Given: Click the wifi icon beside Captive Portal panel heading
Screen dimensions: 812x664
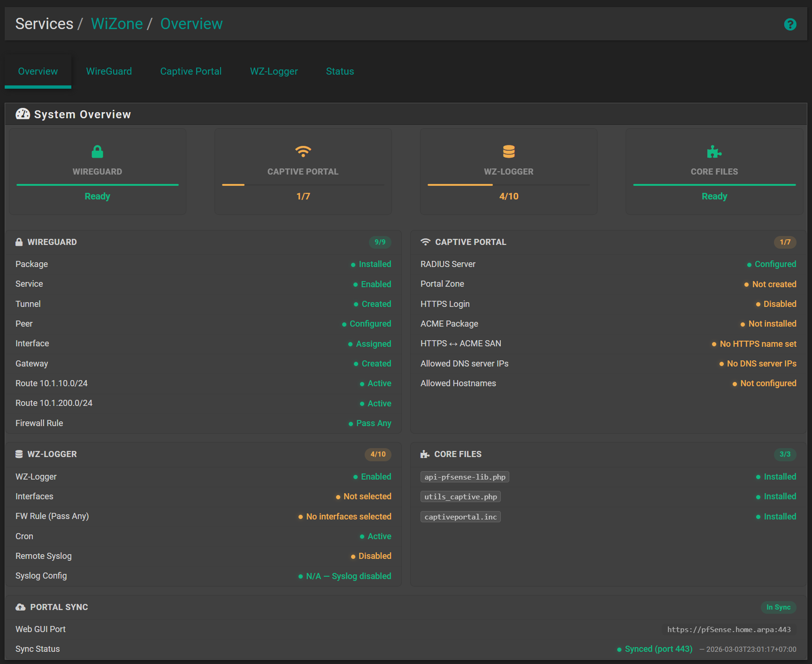Looking at the screenshot, I should (425, 242).
